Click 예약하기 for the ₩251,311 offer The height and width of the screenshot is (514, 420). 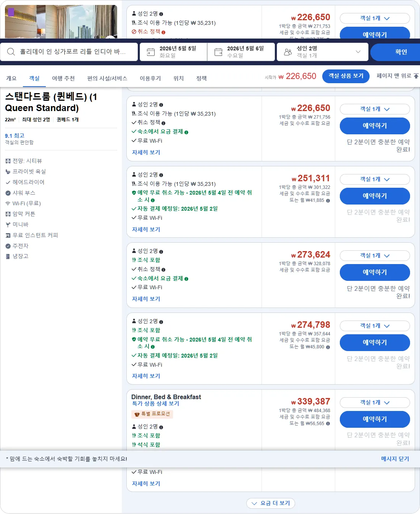tap(375, 196)
